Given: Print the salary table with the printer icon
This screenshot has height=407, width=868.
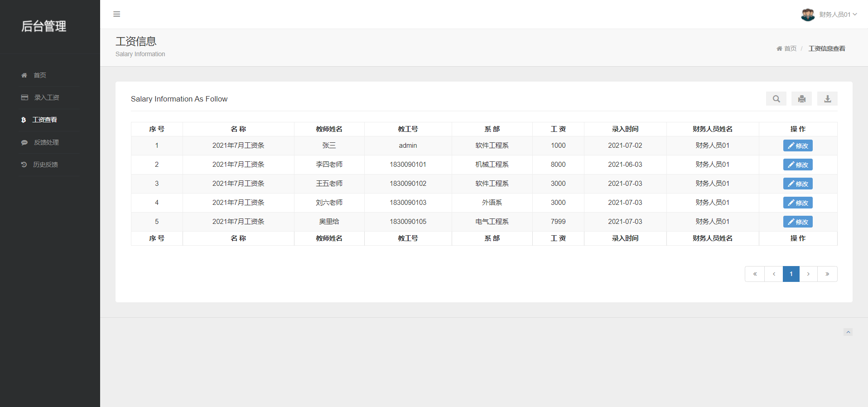Looking at the screenshot, I should tap(801, 99).
